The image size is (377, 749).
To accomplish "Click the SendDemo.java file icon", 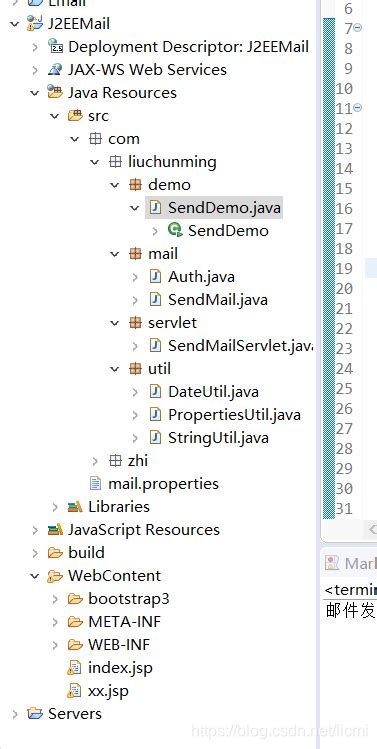I will tap(155, 208).
